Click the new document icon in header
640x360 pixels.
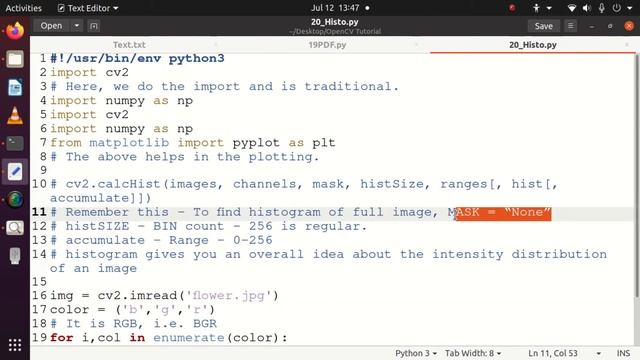pyautogui.click(x=93, y=26)
